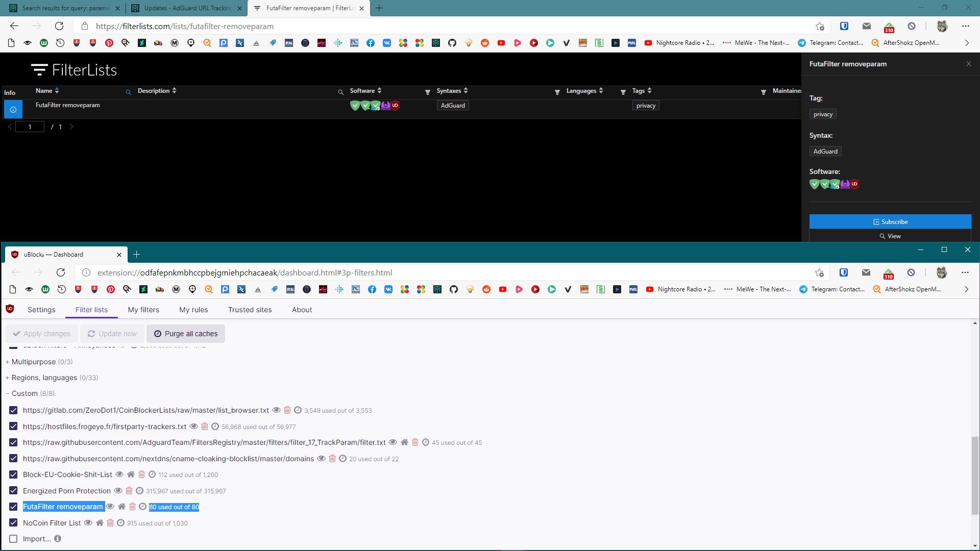Toggle the Energized Porn Protection checkbox
Image resolution: width=980 pixels, height=551 pixels.
coord(13,491)
